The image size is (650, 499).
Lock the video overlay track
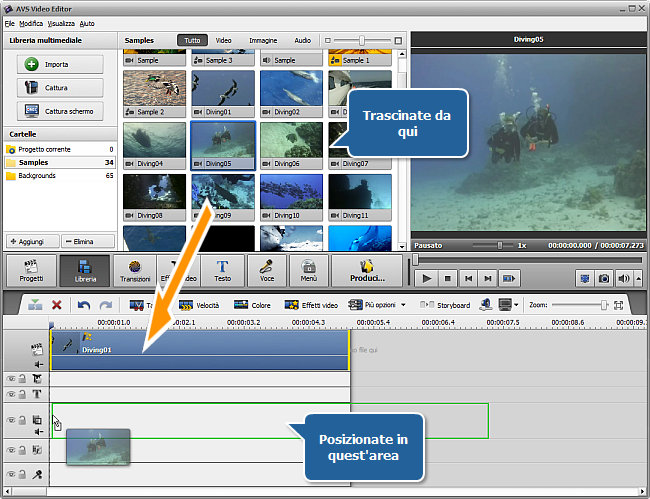point(22,420)
